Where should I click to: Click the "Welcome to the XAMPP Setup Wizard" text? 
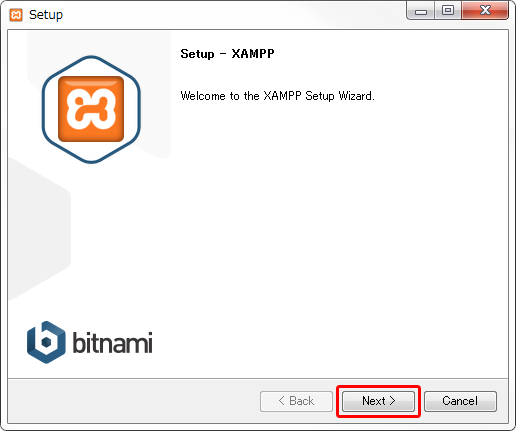(x=277, y=96)
